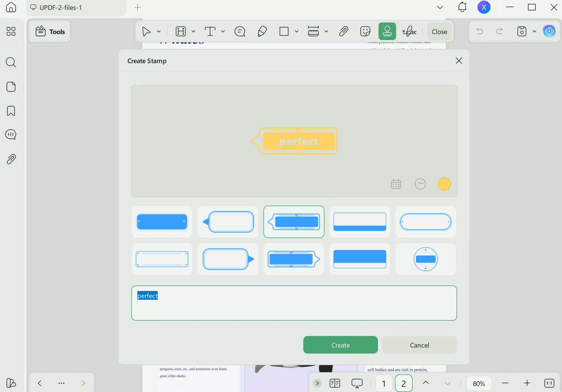This screenshot has width=562, height=392.
Task: Select the circular stamp template
Action: point(425,259)
